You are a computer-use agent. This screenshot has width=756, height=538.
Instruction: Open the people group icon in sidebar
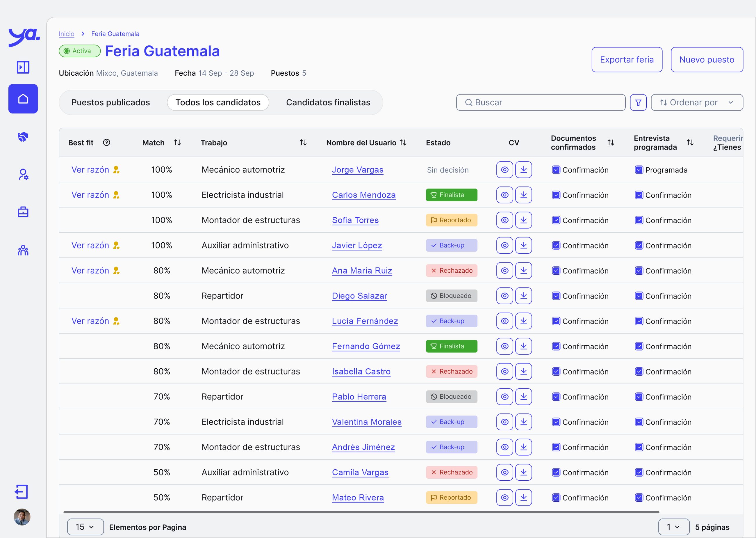pyautogui.click(x=23, y=250)
